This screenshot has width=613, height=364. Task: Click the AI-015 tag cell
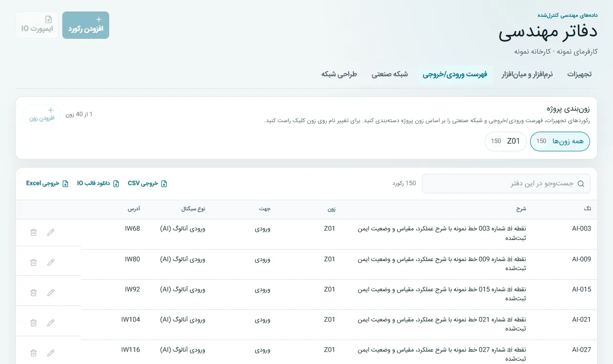(581, 289)
